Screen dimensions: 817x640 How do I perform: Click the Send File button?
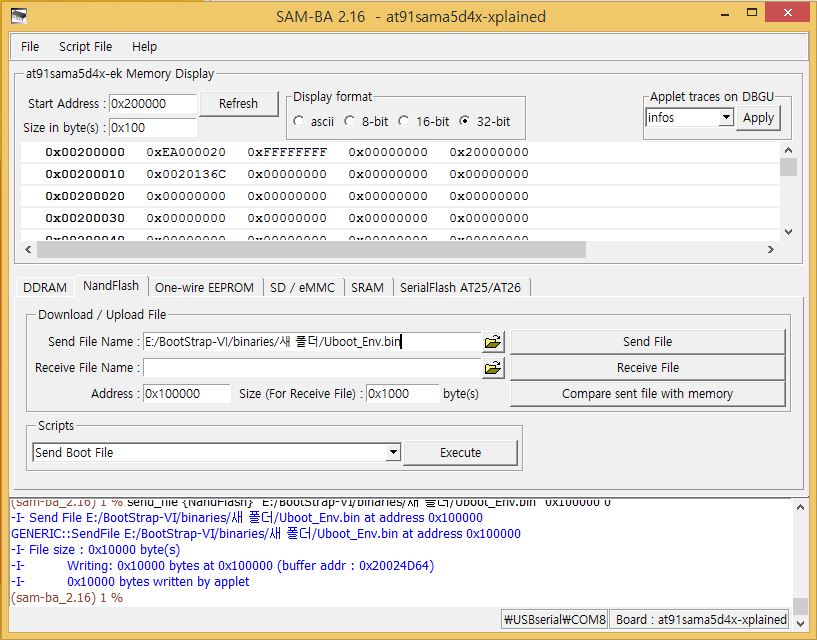click(648, 341)
